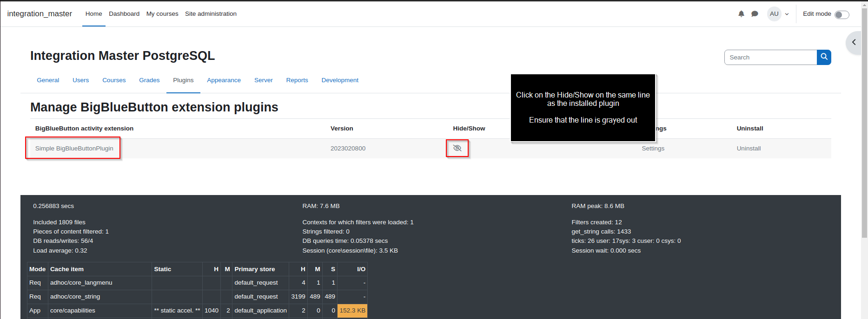The height and width of the screenshot is (319, 868).
Task: Click the RAM: 7.6 MB text
Action: (x=321, y=206)
